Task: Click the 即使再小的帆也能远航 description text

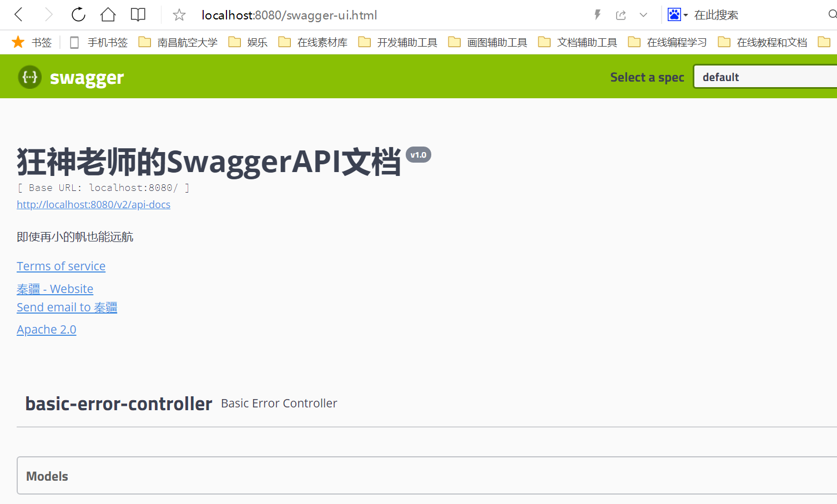Action: (x=75, y=237)
